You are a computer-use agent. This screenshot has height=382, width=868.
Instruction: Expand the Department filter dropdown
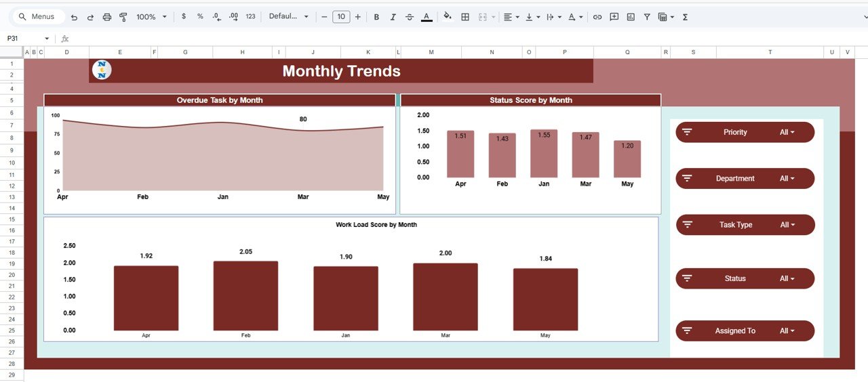click(x=787, y=179)
